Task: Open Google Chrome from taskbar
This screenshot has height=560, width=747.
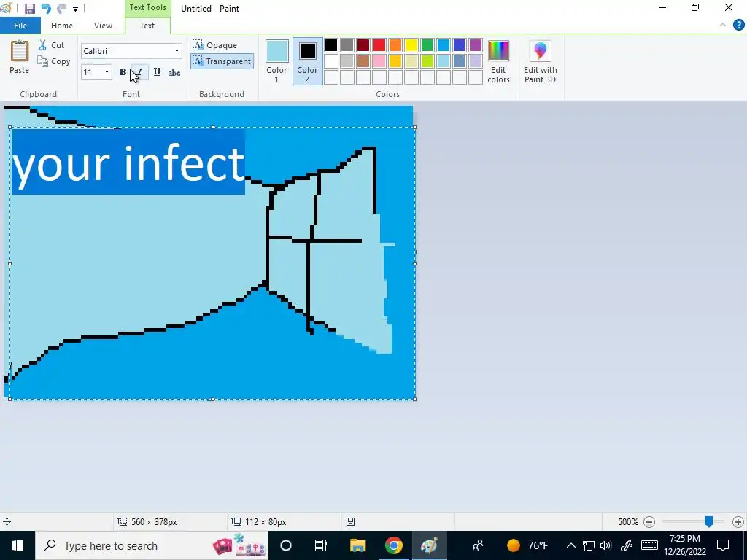Action: [x=393, y=545]
